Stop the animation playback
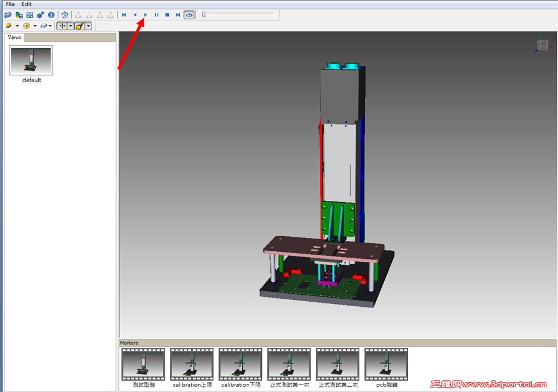The width and height of the screenshot is (558, 392). point(167,15)
